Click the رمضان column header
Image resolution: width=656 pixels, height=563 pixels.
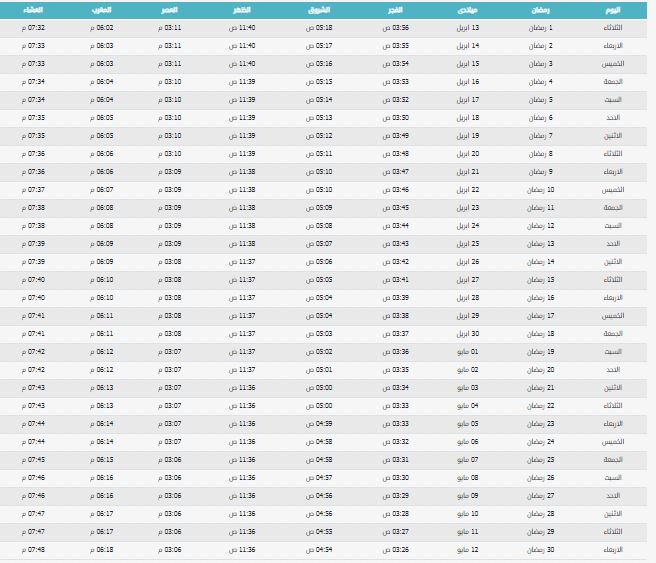click(x=541, y=10)
